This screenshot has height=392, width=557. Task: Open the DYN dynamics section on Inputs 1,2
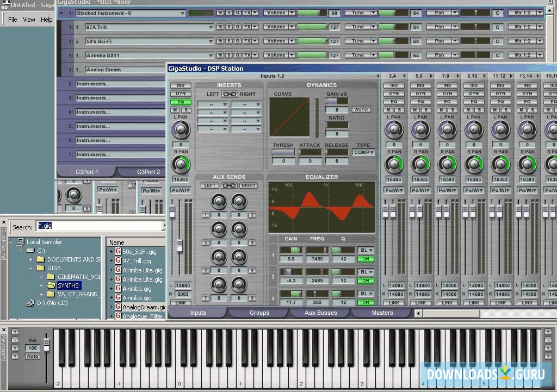(181, 93)
